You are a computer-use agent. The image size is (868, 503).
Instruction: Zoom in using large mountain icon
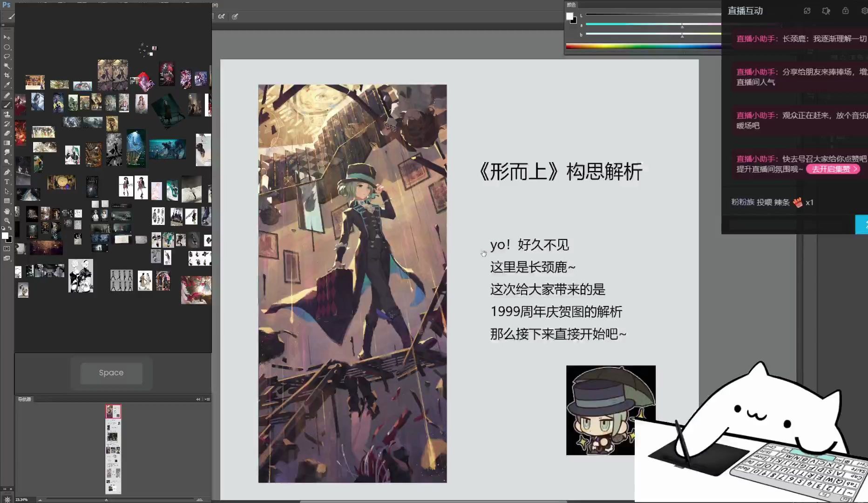tap(200, 500)
